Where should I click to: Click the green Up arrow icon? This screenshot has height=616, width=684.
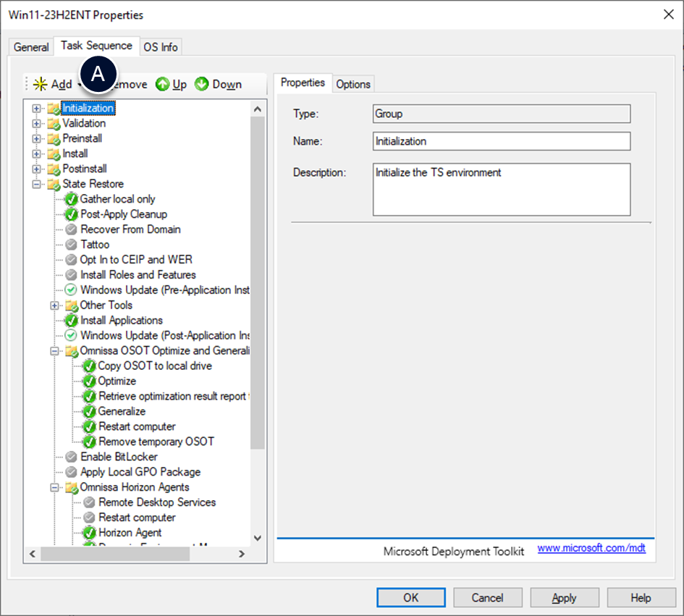(163, 85)
